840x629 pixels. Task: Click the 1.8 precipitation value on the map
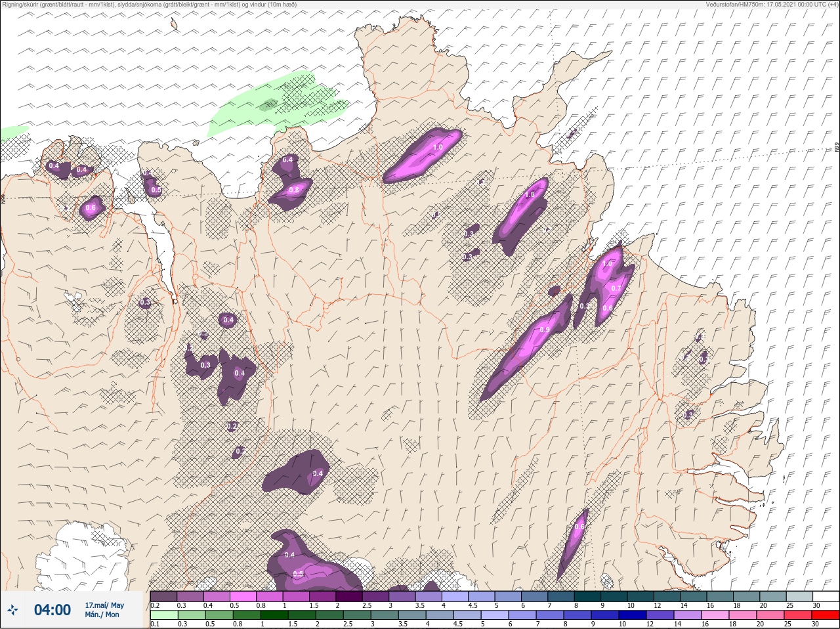point(530,195)
